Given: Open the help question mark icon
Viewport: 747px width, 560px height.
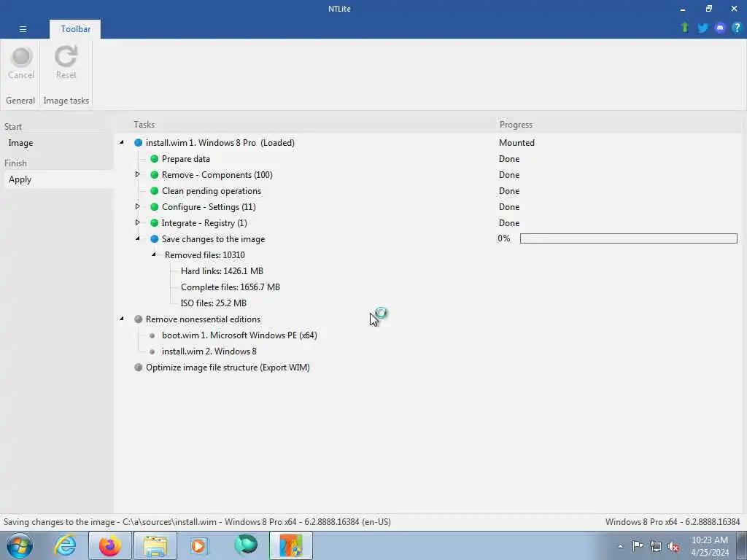Looking at the screenshot, I should coord(737,28).
